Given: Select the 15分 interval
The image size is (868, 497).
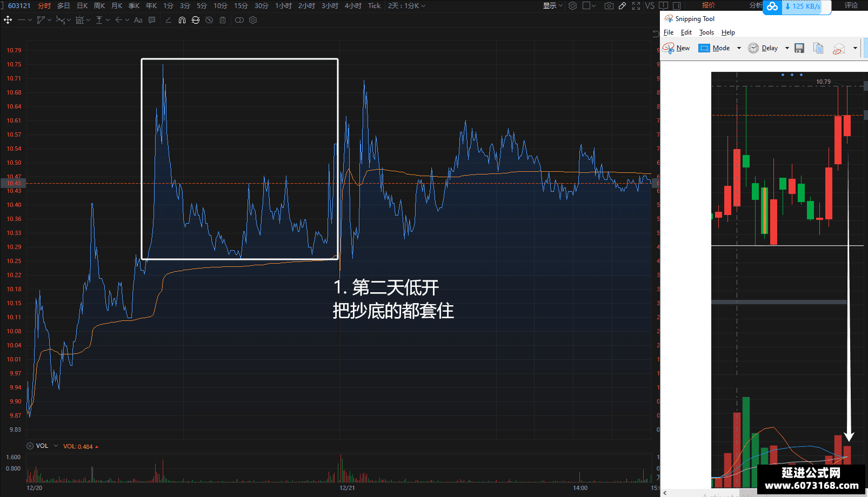Looking at the screenshot, I should click(x=241, y=6).
